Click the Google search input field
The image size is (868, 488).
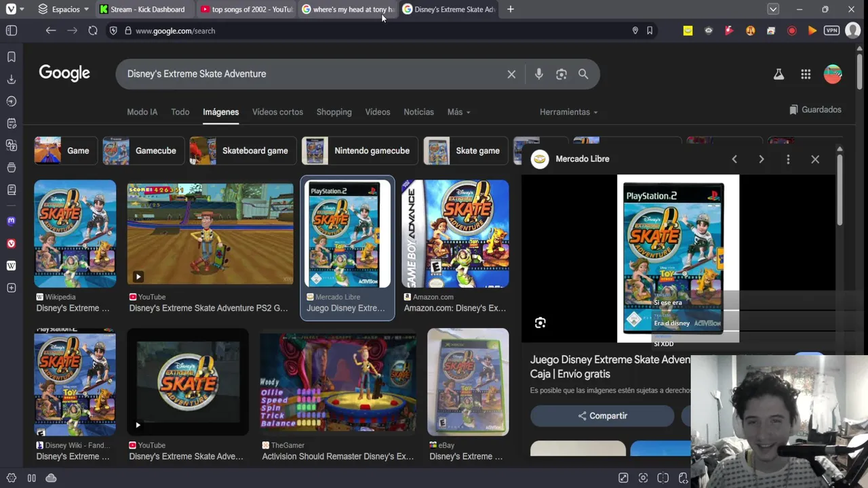point(312,74)
